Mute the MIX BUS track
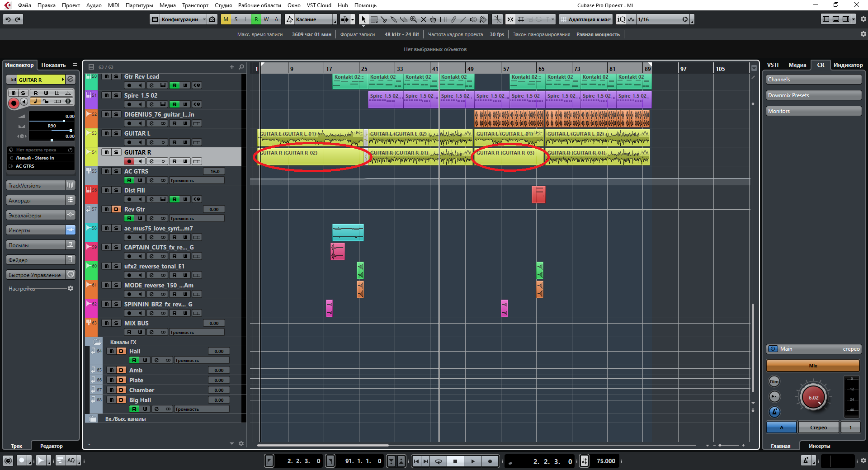The width and height of the screenshot is (868, 470). click(x=107, y=323)
